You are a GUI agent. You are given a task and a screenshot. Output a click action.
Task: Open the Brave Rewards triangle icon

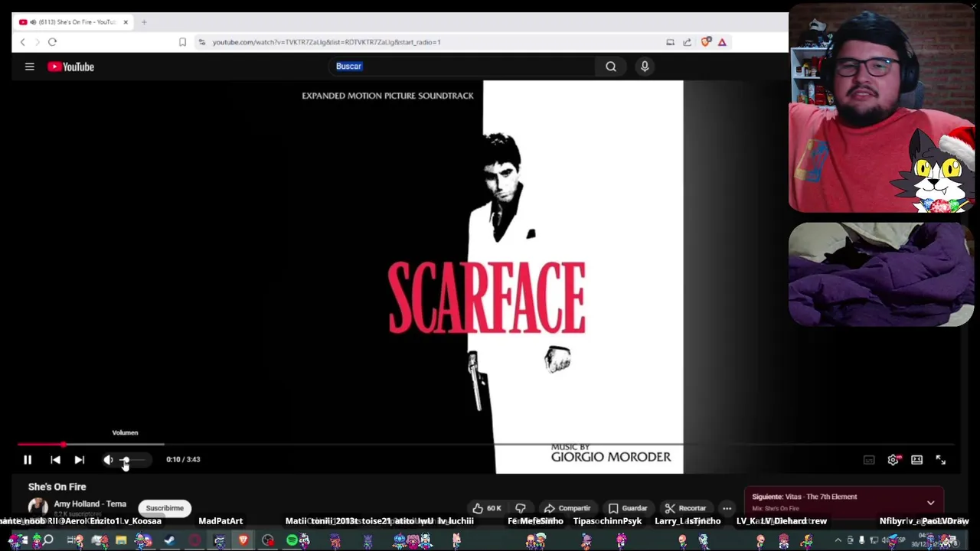722,42
